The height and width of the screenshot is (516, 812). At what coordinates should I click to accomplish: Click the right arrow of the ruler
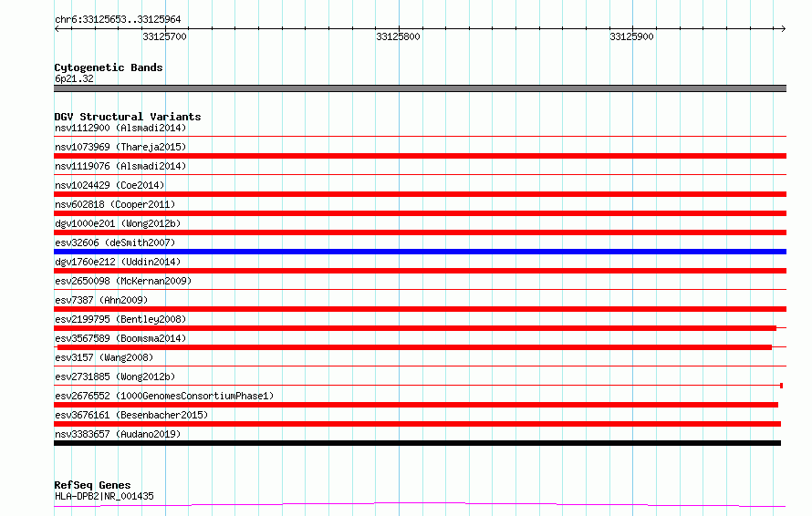(x=784, y=29)
